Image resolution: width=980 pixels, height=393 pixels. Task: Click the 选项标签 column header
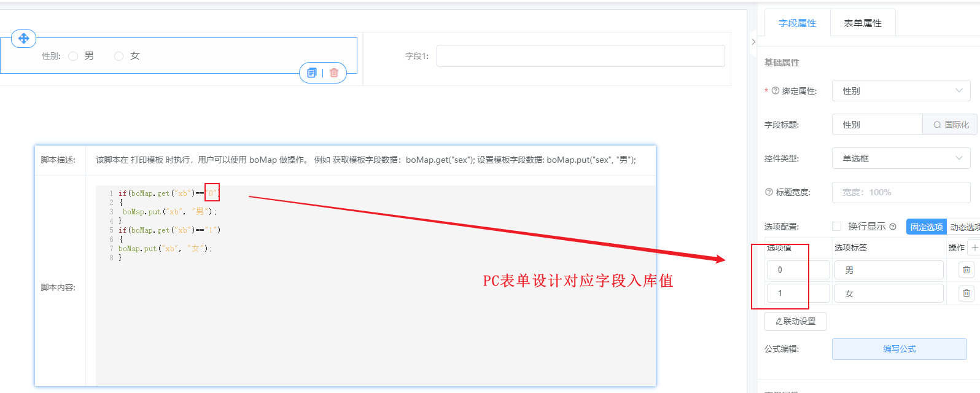pos(850,247)
